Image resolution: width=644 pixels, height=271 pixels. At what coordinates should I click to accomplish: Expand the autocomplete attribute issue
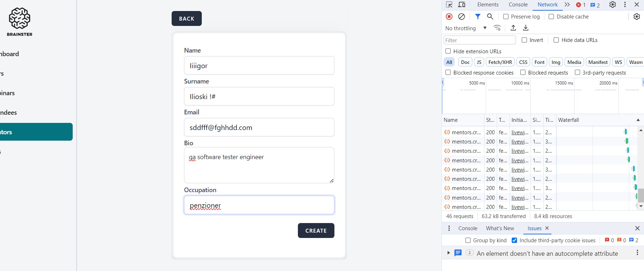449,253
